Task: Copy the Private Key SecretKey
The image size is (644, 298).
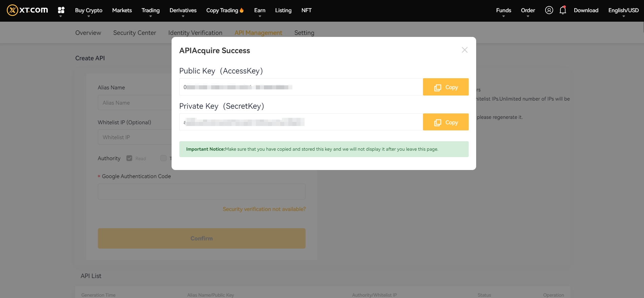Action: click(x=445, y=122)
